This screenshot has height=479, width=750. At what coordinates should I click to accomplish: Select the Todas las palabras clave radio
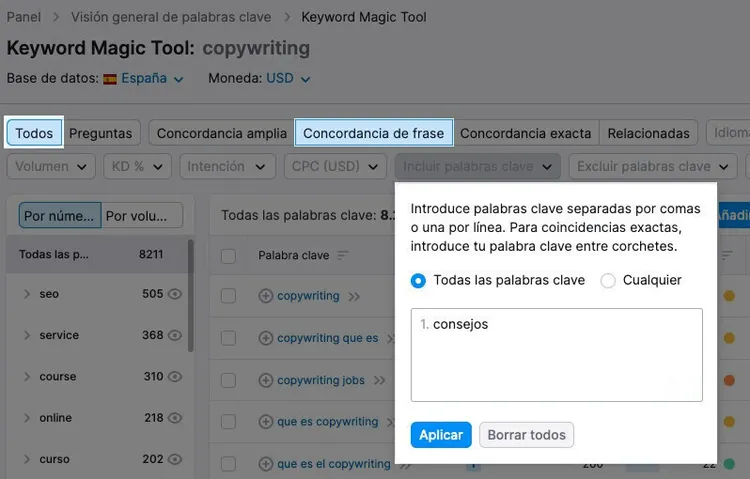(418, 280)
